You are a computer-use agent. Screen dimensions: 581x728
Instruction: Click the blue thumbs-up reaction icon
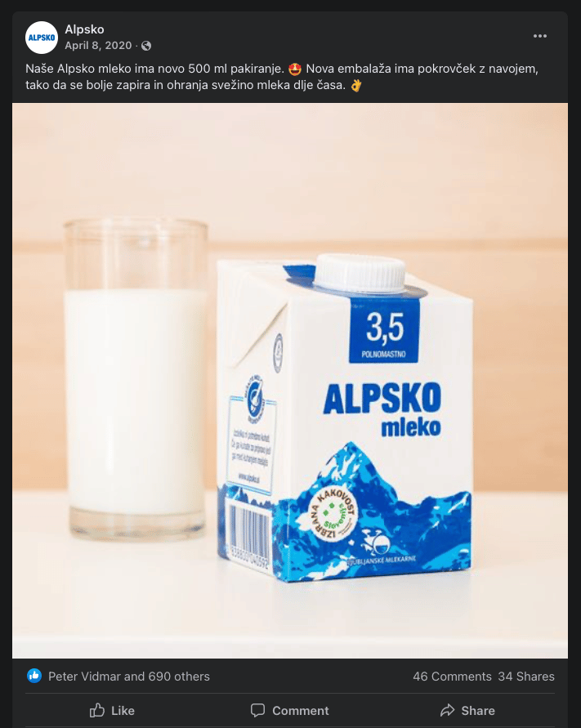(34, 676)
